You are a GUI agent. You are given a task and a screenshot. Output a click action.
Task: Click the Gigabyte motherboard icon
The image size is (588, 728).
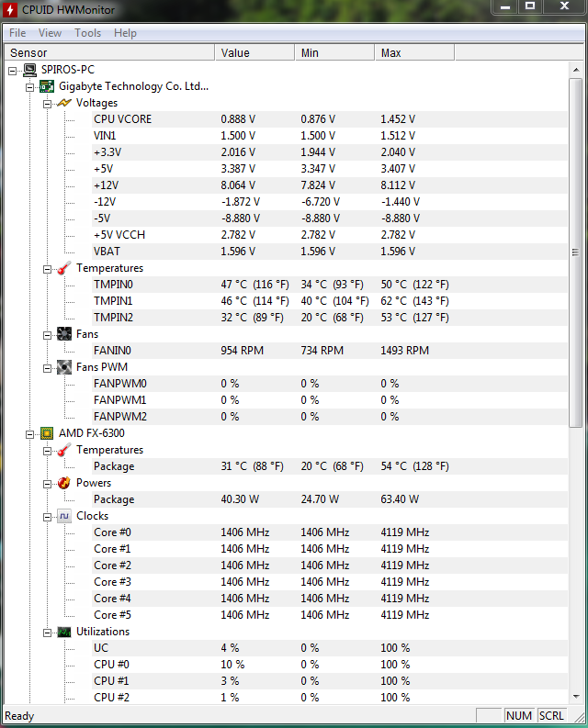pyautogui.click(x=47, y=86)
